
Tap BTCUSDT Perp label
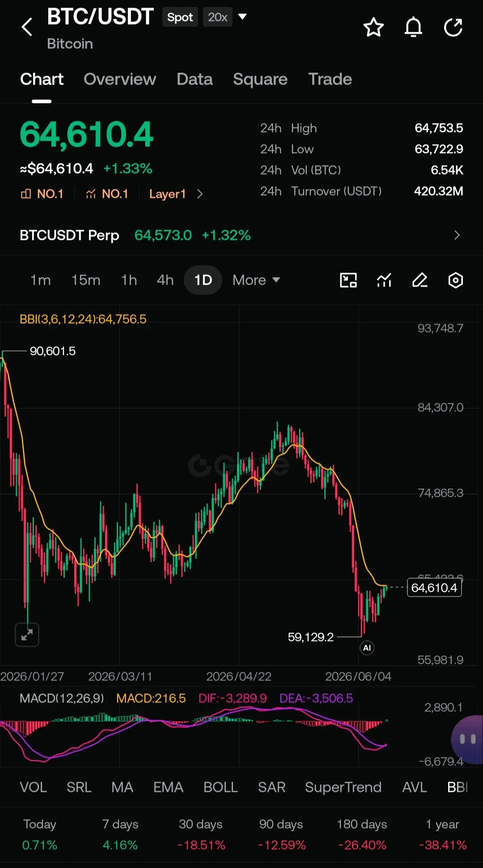pos(69,235)
